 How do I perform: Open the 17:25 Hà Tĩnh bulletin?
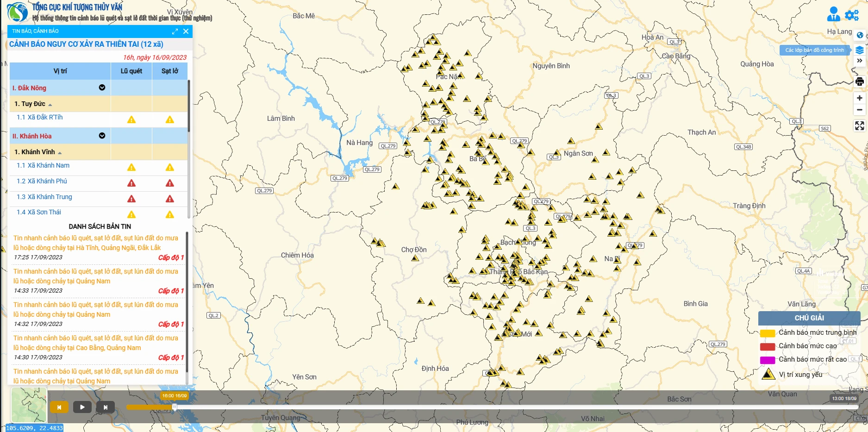[95, 243]
